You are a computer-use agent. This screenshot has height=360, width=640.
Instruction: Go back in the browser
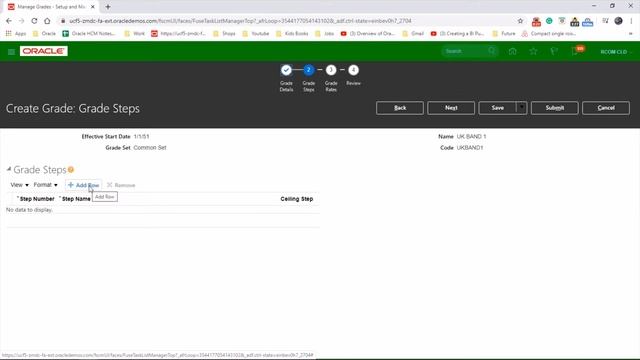9,21
